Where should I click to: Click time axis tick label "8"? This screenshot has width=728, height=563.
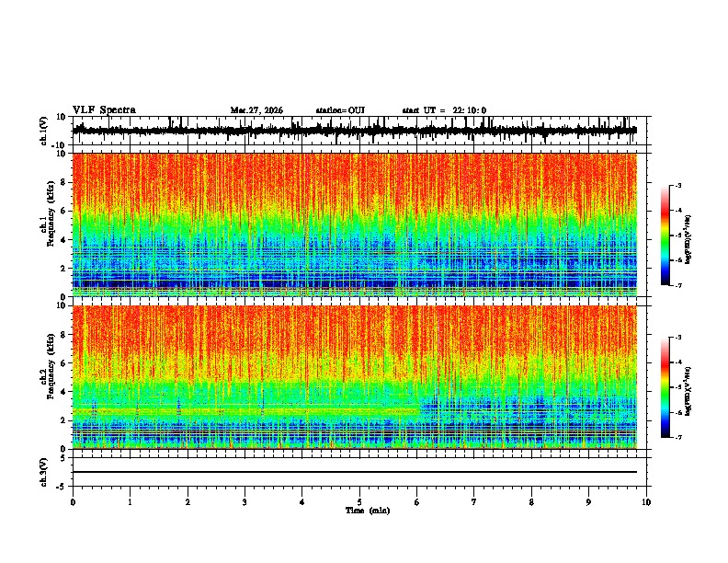click(x=531, y=502)
